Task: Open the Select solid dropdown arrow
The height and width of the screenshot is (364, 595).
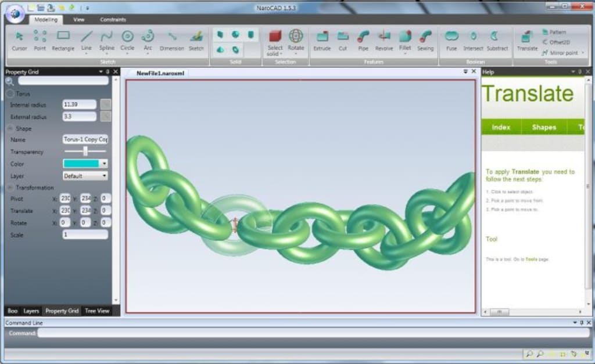Action: pos(281,54)
